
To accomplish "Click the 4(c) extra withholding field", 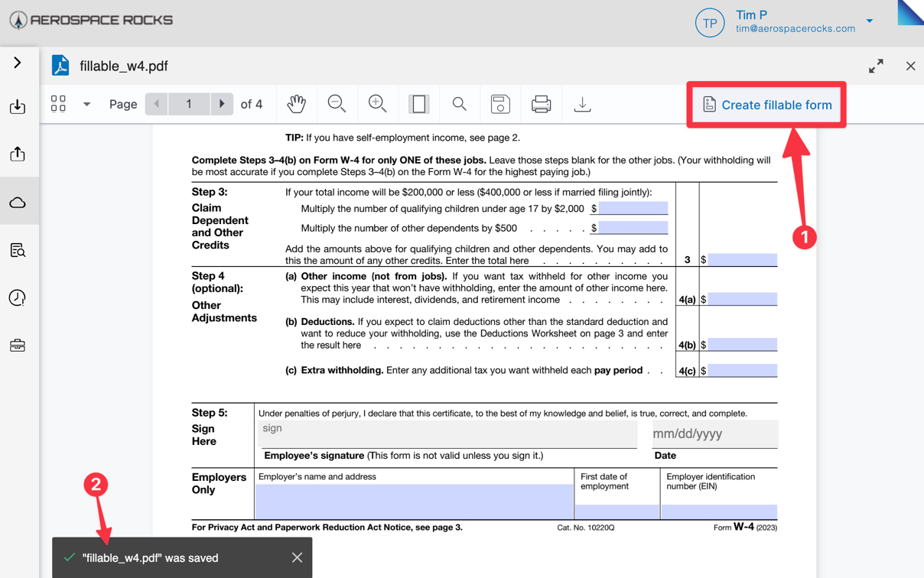I will (x=742, y=370).
